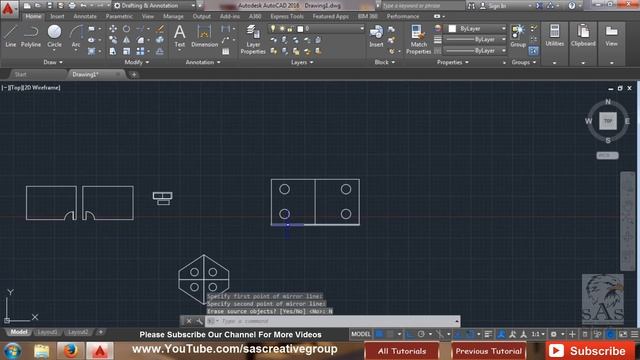Click the Rotate tool in Modify panel
Viewport: 640px width, 360px height.
tap(127, 29)
